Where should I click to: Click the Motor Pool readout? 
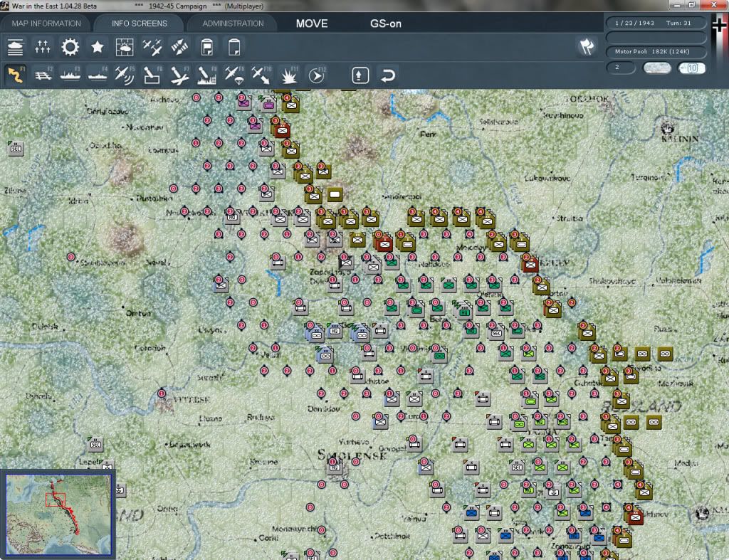(656, 51)
